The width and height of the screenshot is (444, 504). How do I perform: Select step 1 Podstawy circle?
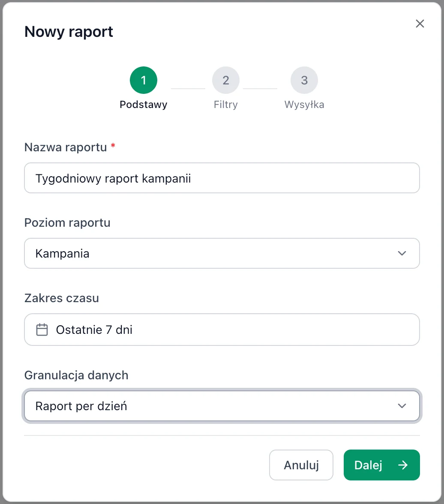(144, 80)
